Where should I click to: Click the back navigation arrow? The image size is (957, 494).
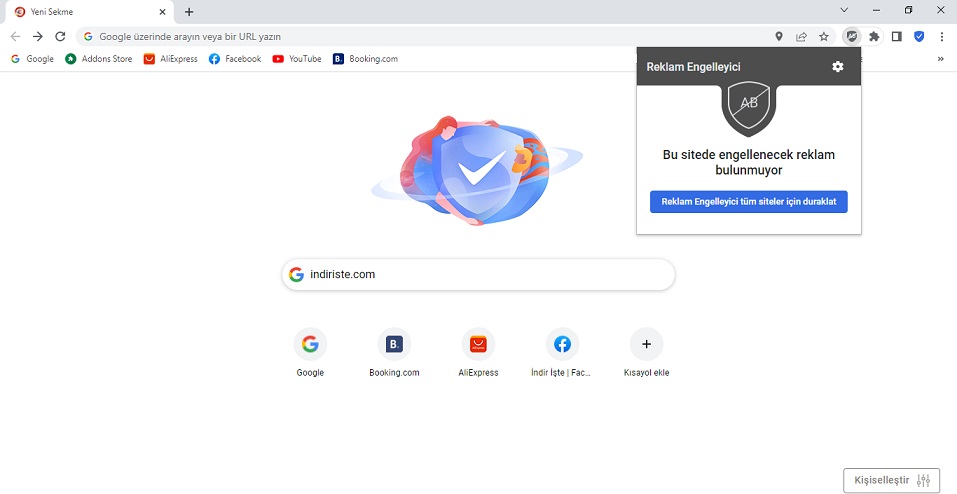tap(15, 37)
